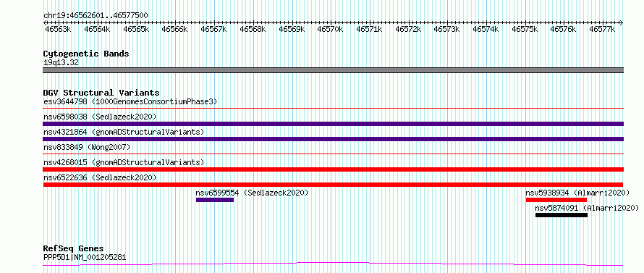Click the RefSeq Genes track title

click(x=73, y=249)
